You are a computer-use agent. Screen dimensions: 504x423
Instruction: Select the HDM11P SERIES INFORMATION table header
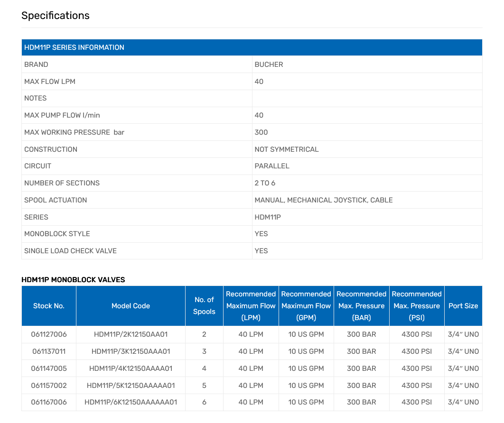coord(74,47)
